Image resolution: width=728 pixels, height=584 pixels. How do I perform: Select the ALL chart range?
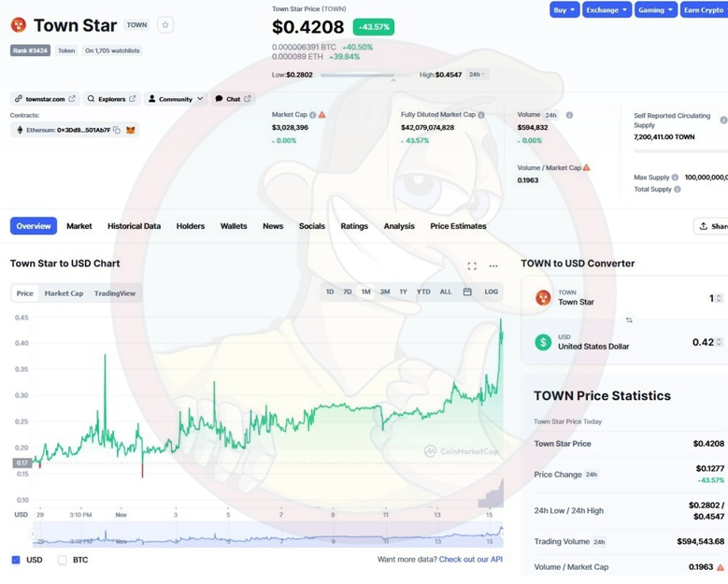click(446, 292)
